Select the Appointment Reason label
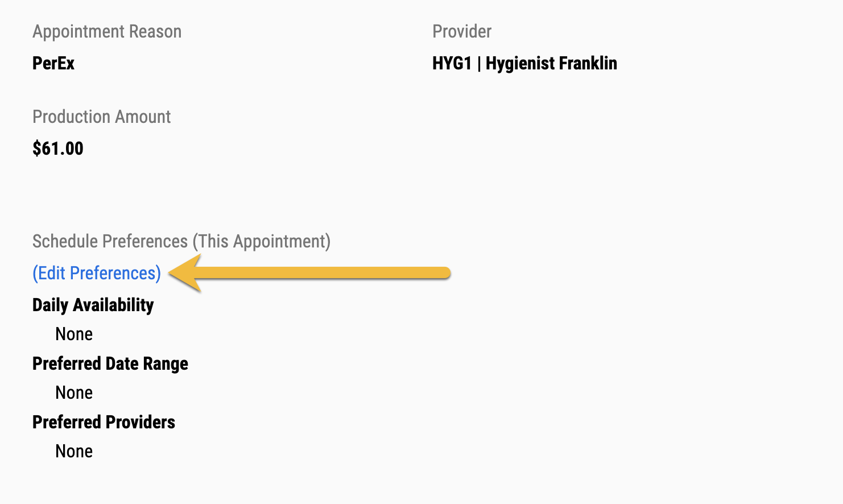The height and width of the screenshot is (504, 843). pyautogui.click(x=107, y=32)
